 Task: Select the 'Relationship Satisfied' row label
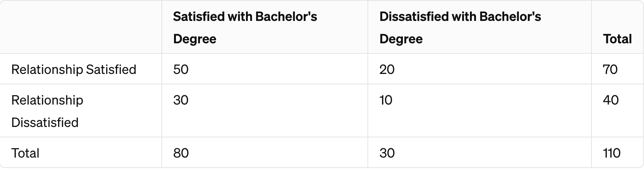(x=74, y=69)
